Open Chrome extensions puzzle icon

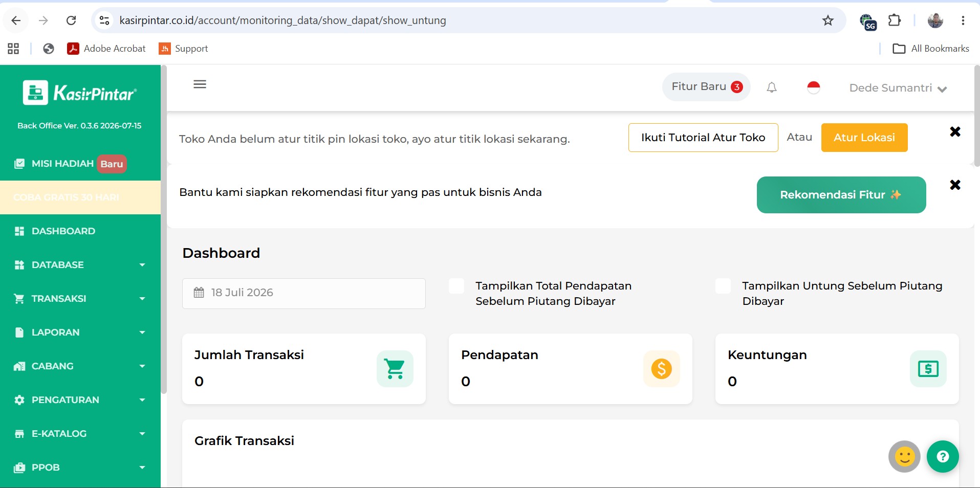coord(895,20)
